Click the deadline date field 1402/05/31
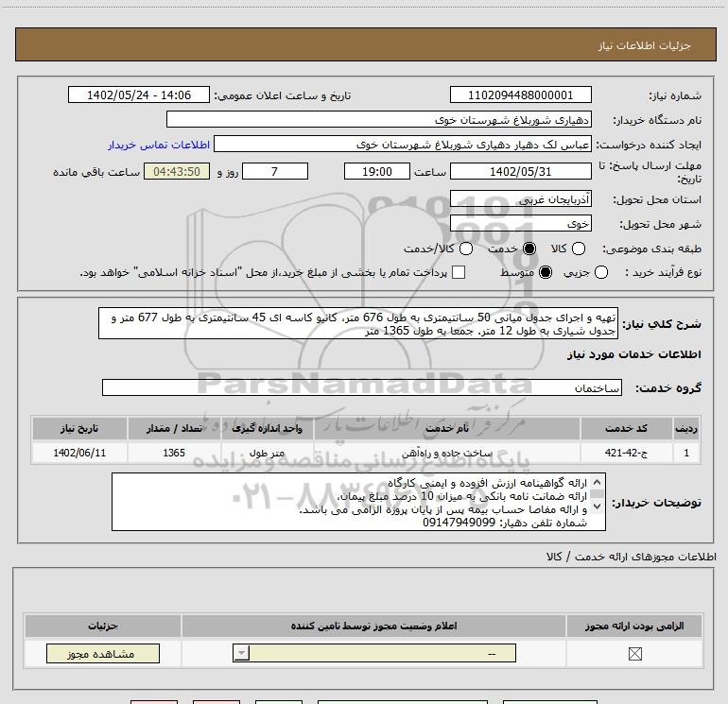 [x=520, y=171]
